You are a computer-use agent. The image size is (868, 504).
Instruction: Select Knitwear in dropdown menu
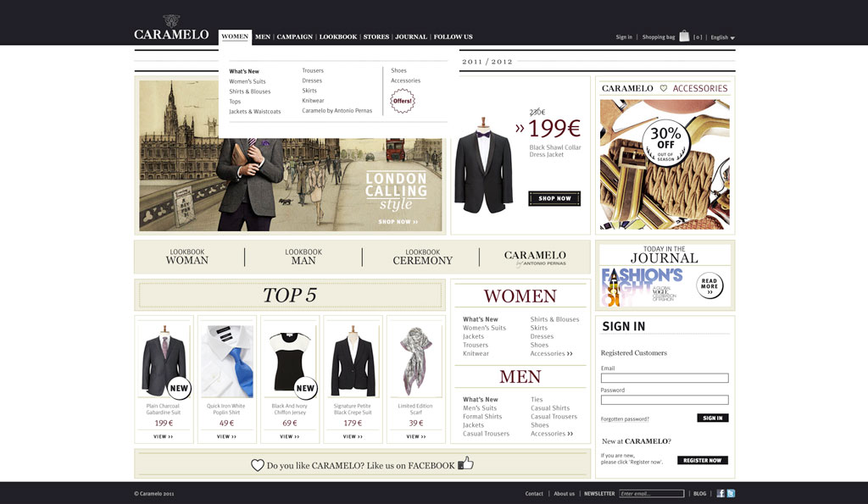(313, 100)
